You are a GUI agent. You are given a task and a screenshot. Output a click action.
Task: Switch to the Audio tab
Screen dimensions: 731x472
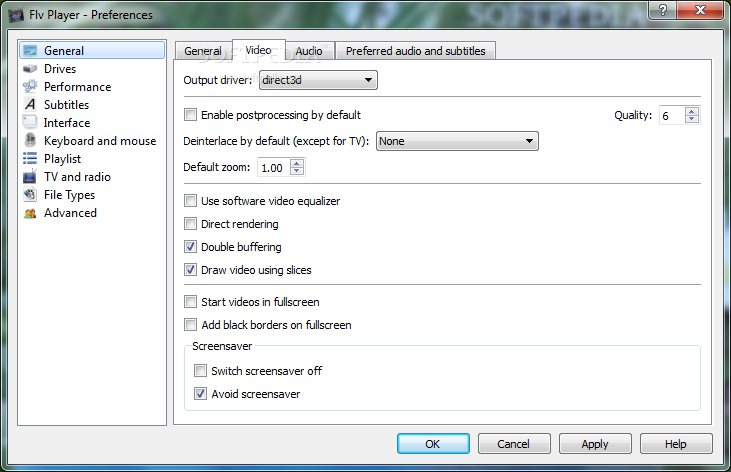tap(309, 51)
